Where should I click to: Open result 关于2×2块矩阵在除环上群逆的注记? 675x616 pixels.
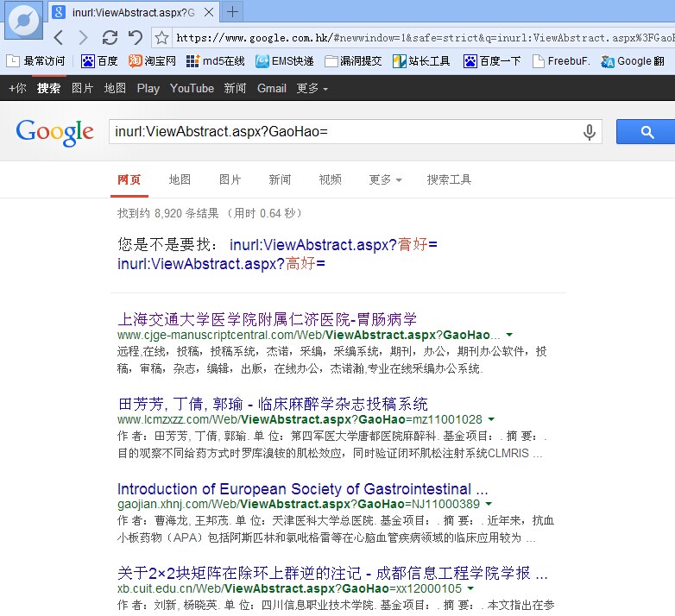(332, 573)
